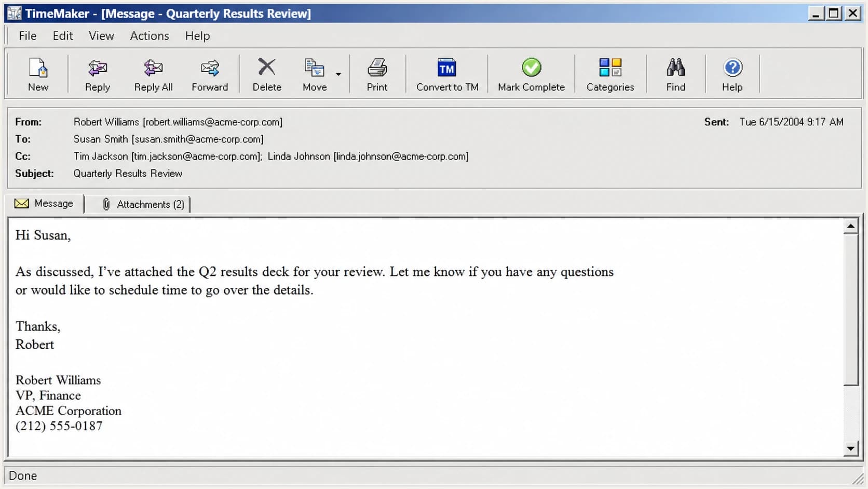Image resolution: width=868 pixels, height=489 pixels.
Task: Click Cc recipient Linda Johnson
Action: click(368, 156)
